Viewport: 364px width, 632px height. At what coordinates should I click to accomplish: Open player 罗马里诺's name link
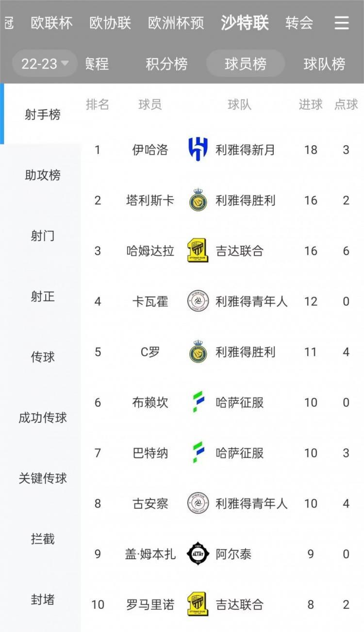click(150, 604)
